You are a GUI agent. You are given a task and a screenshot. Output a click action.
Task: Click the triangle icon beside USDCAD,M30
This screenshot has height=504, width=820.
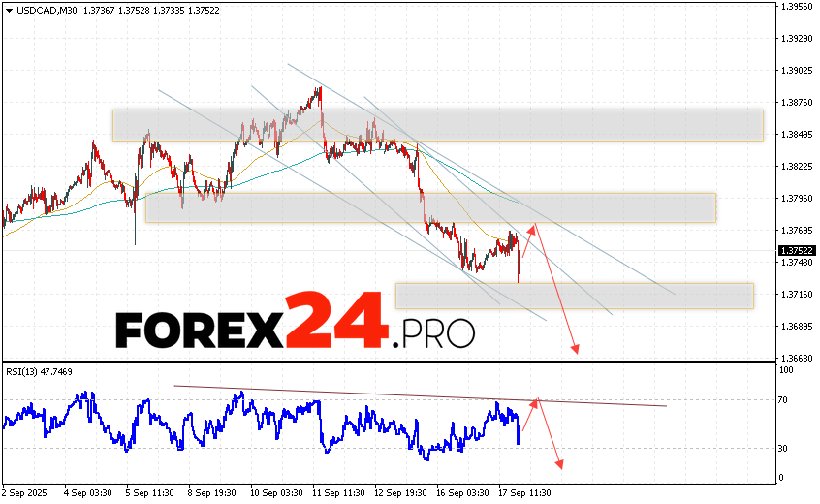tap(8, 10)
